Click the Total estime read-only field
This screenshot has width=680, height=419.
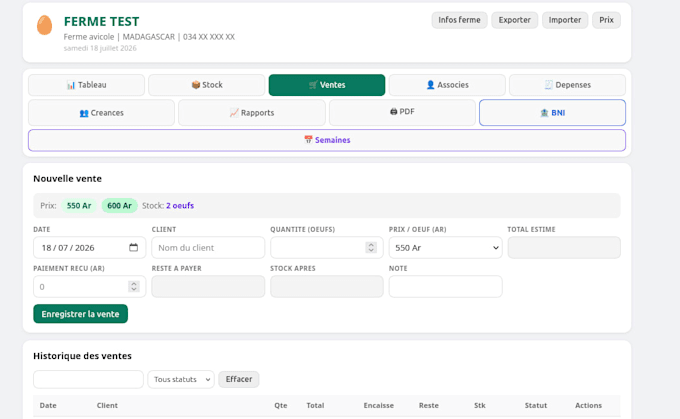[564, 248]
